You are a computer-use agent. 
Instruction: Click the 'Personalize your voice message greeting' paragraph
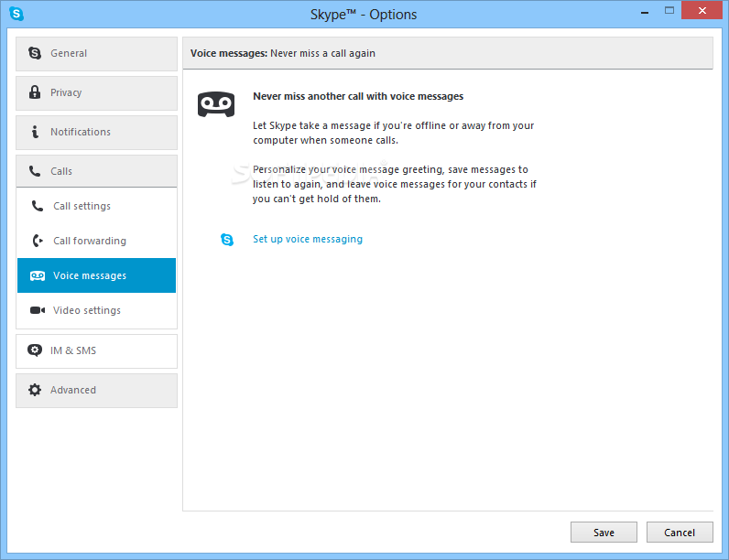(x=394, y=184)
